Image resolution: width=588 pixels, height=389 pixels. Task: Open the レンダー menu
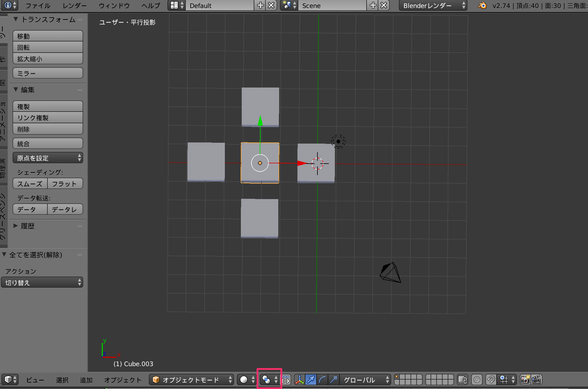74,5
